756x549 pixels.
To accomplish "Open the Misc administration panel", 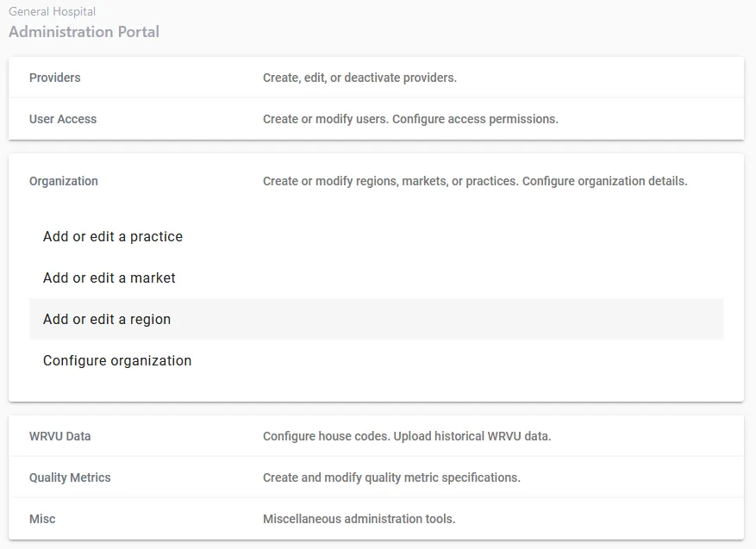I will [42, 519].
